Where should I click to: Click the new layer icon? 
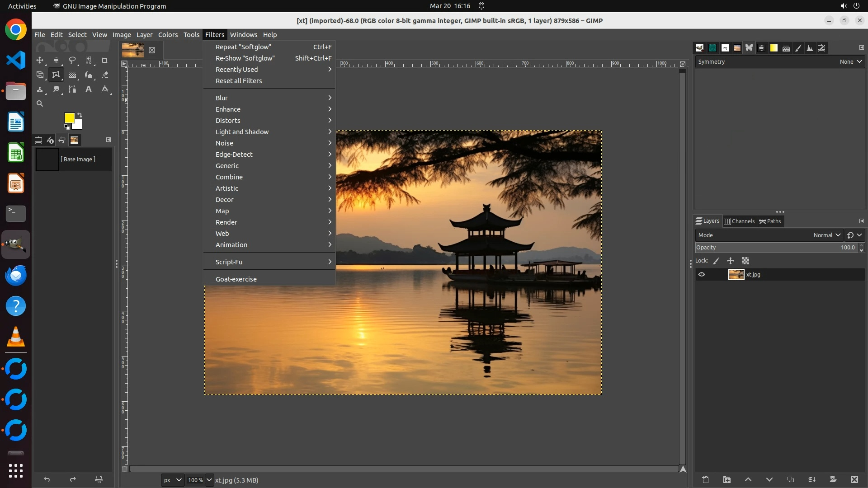tap(705, 480)
